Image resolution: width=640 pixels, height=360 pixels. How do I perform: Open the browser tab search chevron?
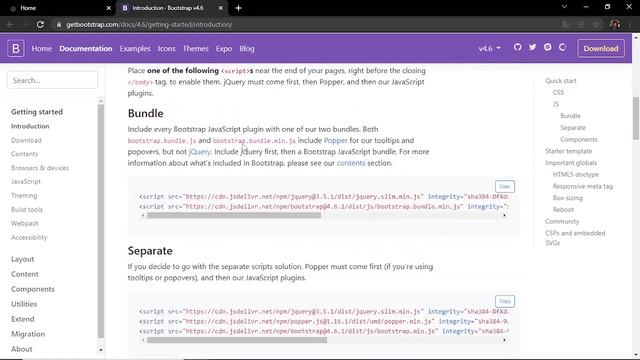tap(564, 7)
